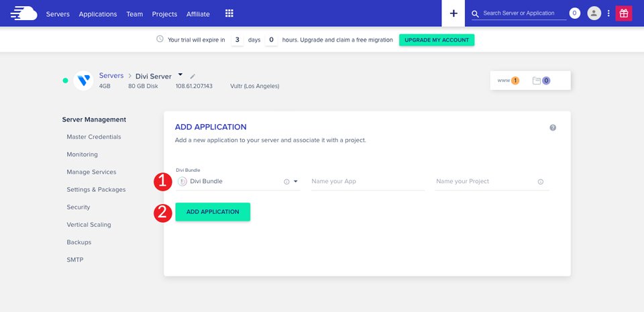Click the pencil to rename Divi Server

193,76
